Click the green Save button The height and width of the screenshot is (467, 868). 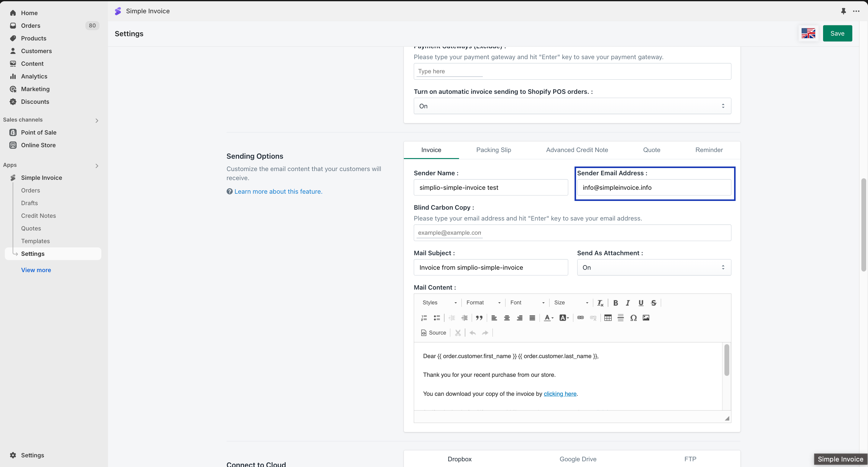click(x=837, y=33)
